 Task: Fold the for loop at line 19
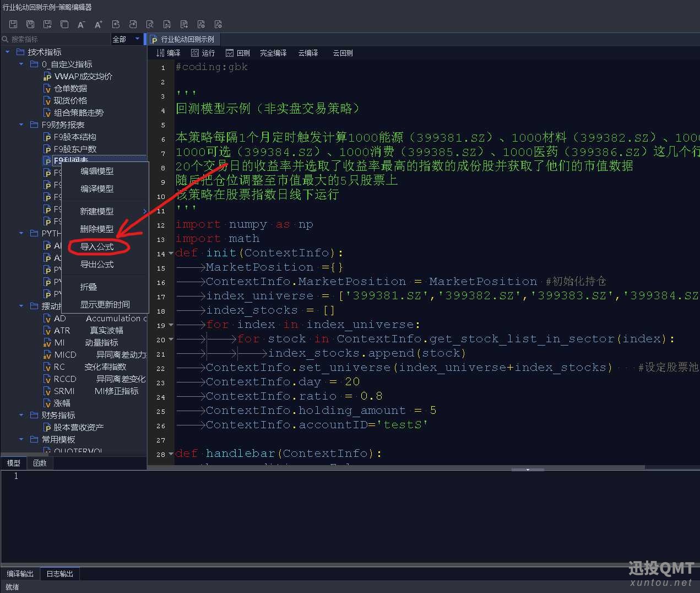(x=171, y=325)
